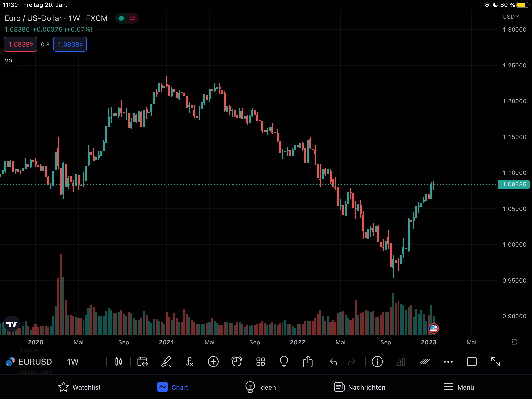Viewport: 532px width, 399px height.
Task: Redo the last chart action
Action: tap(352, 362)
